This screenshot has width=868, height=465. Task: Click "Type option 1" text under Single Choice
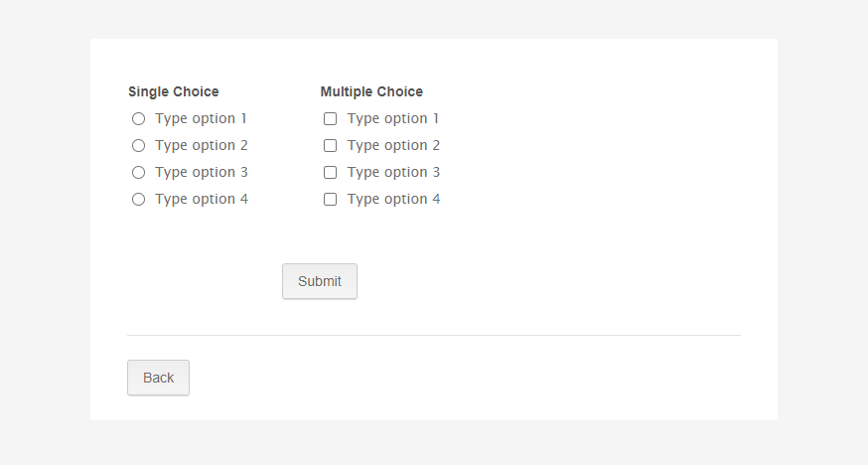(202, 119)
